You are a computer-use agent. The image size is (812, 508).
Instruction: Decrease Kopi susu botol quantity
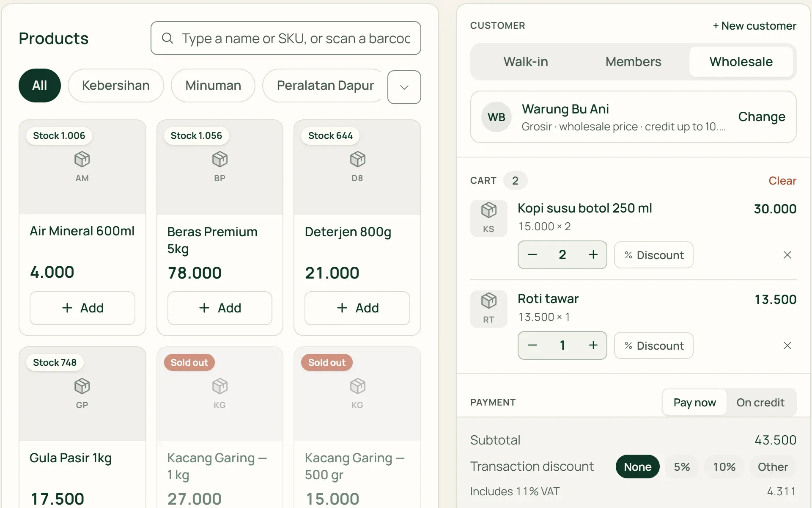click(532, 255)
